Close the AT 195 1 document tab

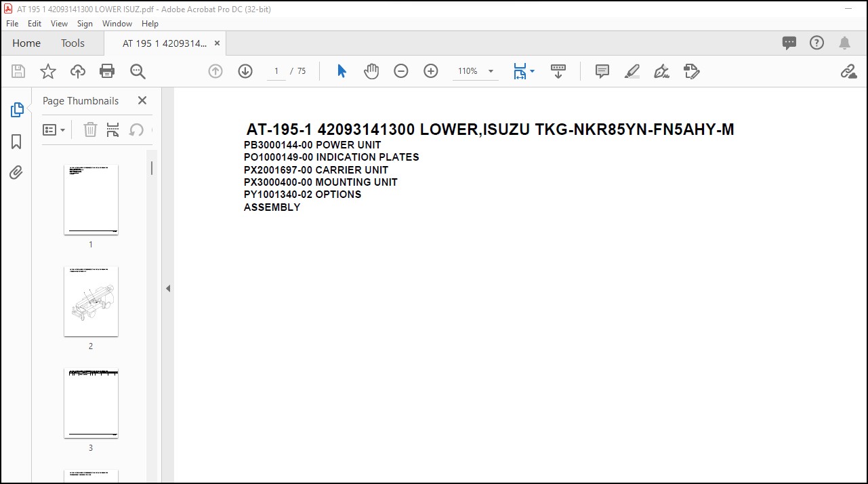click(x=217, y=43)
